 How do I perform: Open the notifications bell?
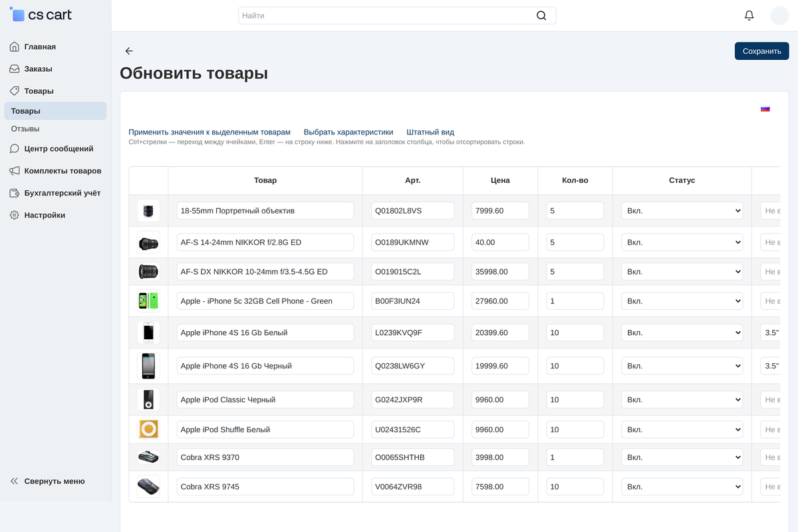point(749,15)
